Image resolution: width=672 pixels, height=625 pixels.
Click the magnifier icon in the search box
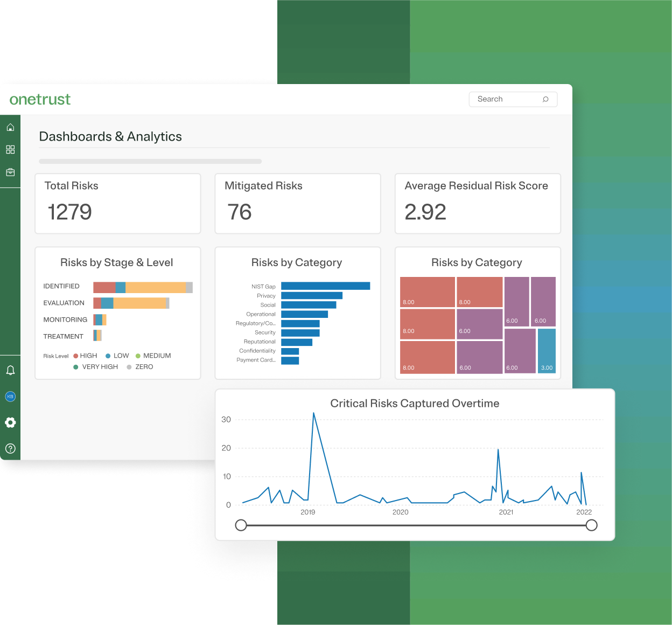point(545,99)
